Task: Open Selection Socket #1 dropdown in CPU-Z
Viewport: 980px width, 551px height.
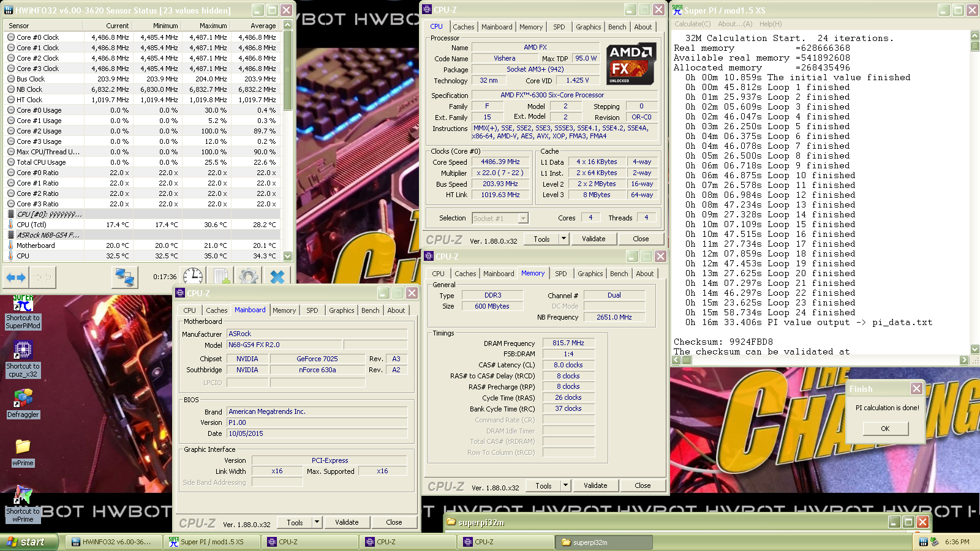Action: pyautogui.click(x=523, y=218)
